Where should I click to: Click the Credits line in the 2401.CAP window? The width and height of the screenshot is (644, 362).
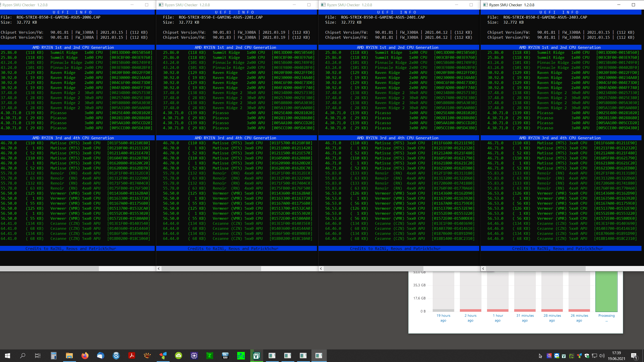click(x=395, y=248)
